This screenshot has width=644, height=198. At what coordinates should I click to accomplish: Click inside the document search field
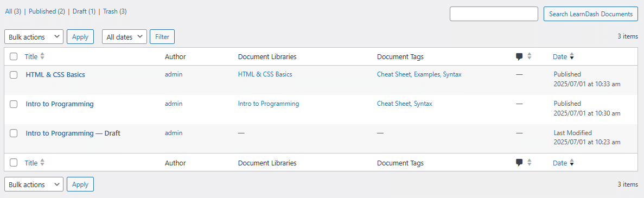coord(494,14)
